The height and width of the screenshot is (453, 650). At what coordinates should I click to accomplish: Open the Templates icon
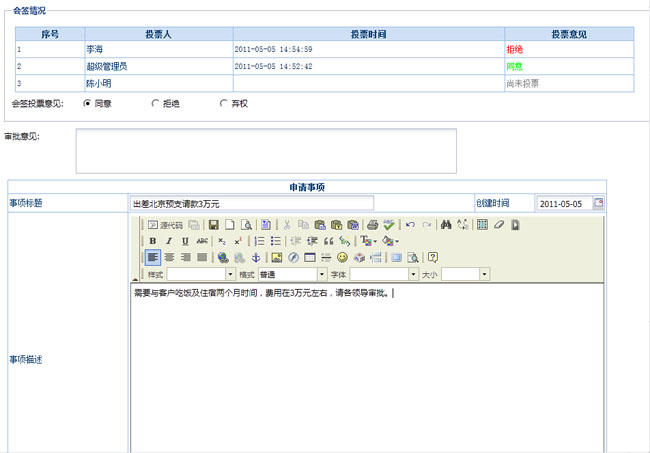[x=266, y=225]
